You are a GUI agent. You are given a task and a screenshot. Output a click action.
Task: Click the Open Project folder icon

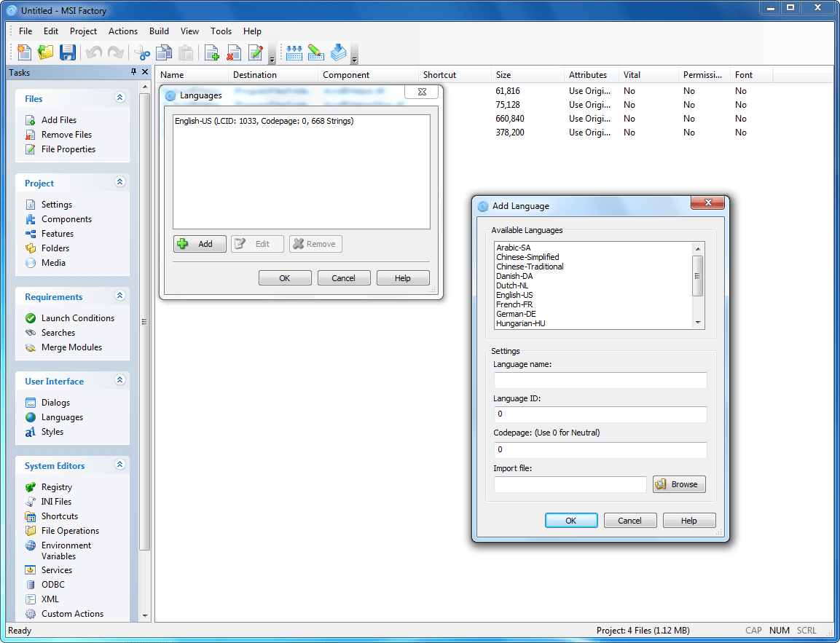click(x=46, y=52)
